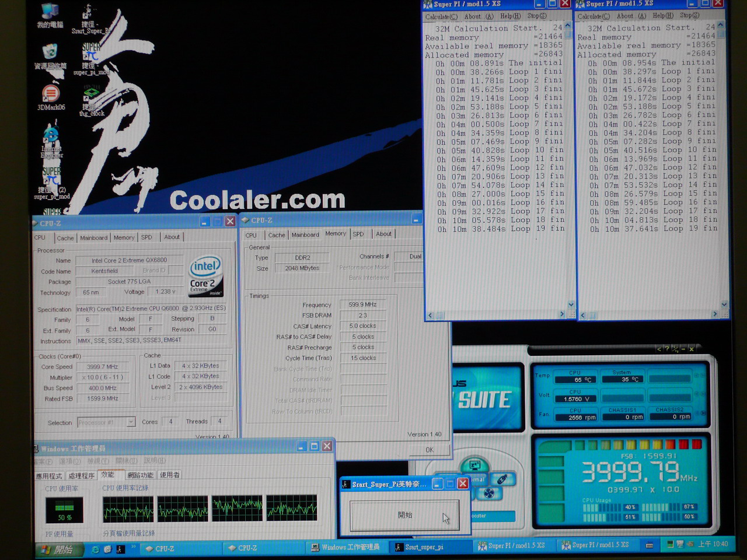Launch the 3DMark06 desktop shortcut
This screenshot has height=560, width=747.
pyautogui.click(x=51, y=97)
